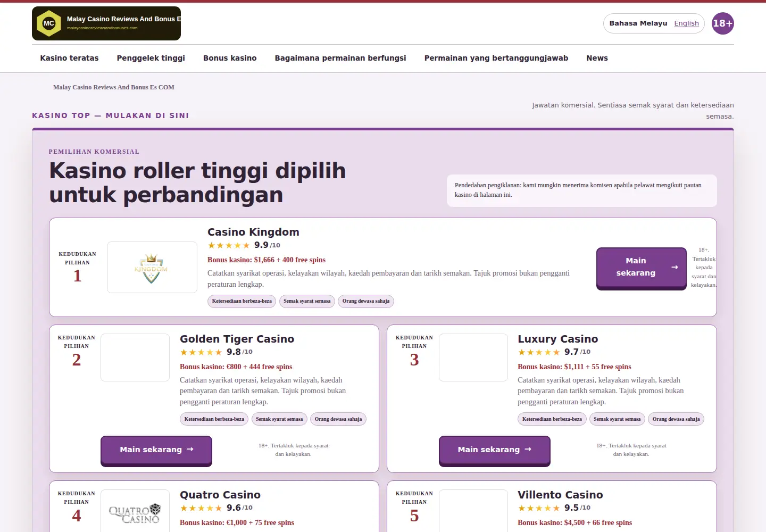Click the Luxury Casino title
This screenshot has height=532, width=766.
tap(557, 339)
